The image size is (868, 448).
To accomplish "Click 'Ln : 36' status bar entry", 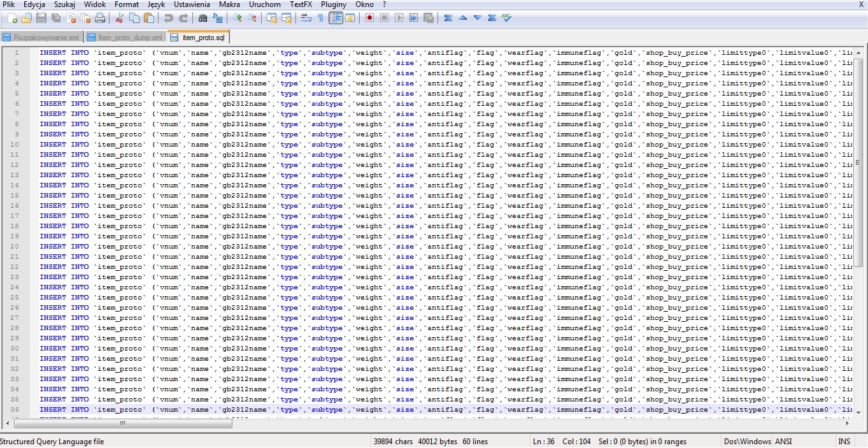I will click(x=543, y=441).
